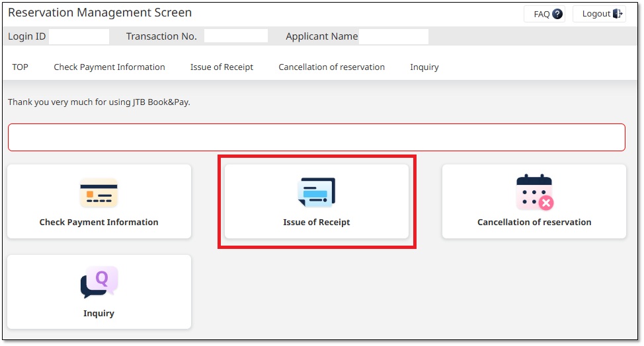Click the credit card icon for payment information
Screen dimensions: 644x346
[99, 193]
